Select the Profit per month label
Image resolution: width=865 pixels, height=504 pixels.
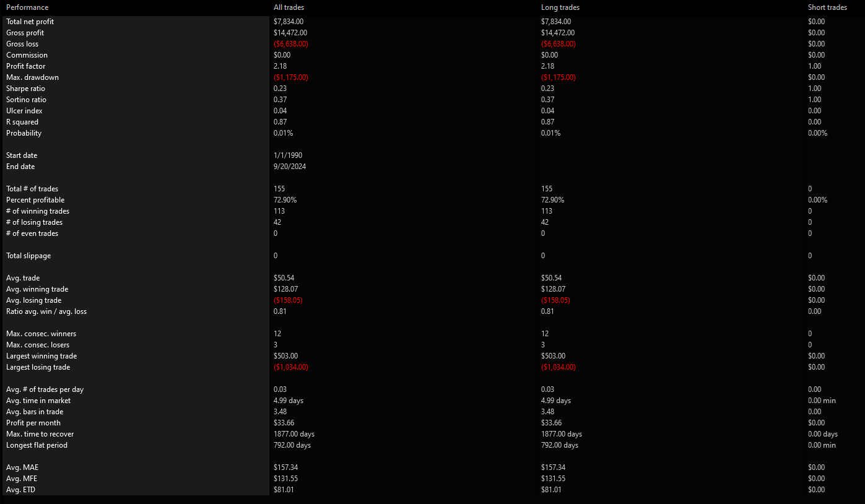[x=33, y=423]
